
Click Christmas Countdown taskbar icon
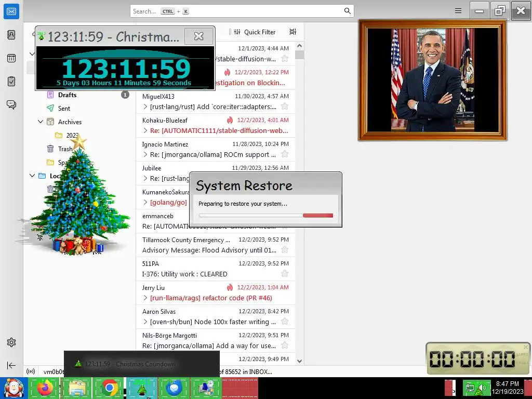pos(141,388)
